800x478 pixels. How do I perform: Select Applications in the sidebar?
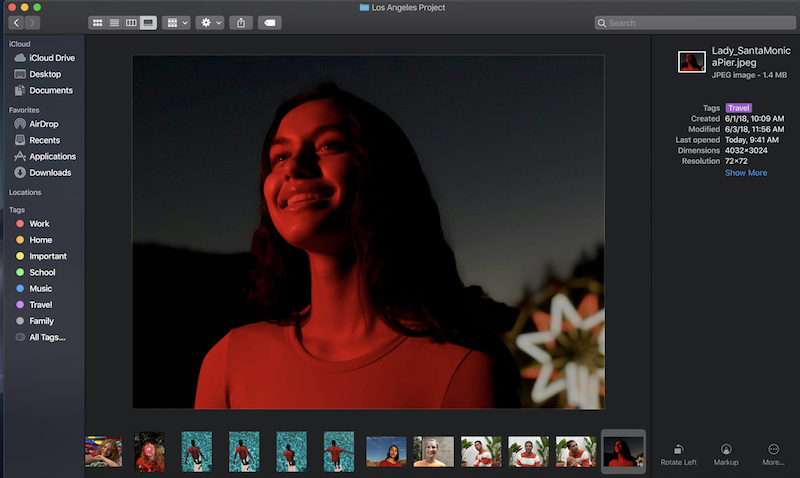(x=52, y=156)
